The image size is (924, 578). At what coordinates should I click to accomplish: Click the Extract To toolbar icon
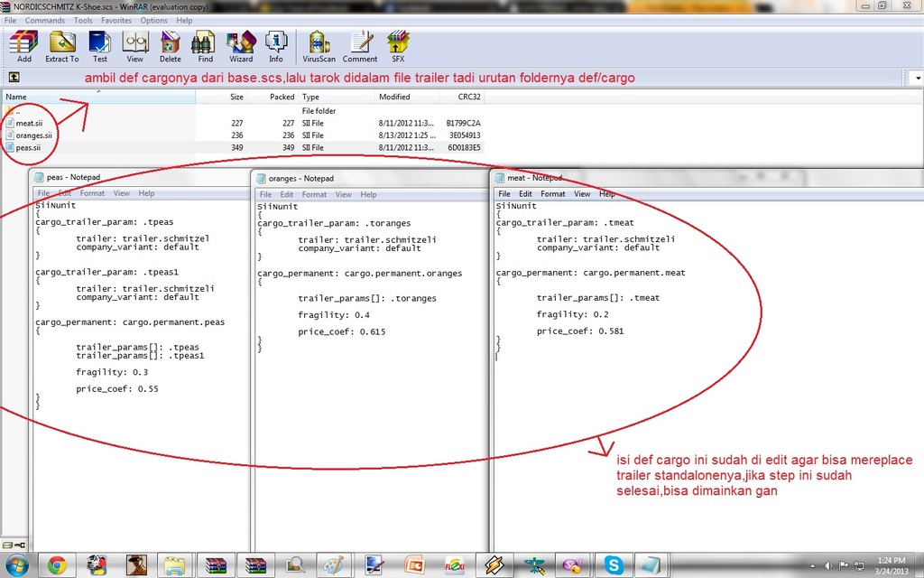pyautogui.click(x=61, y=45)
